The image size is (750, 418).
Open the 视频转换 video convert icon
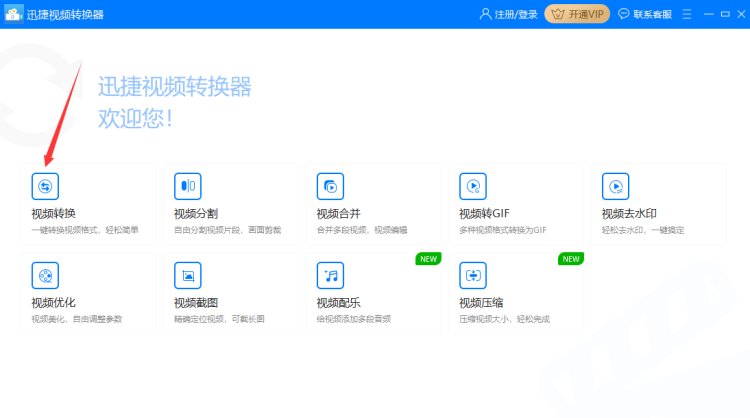[45, 186]
